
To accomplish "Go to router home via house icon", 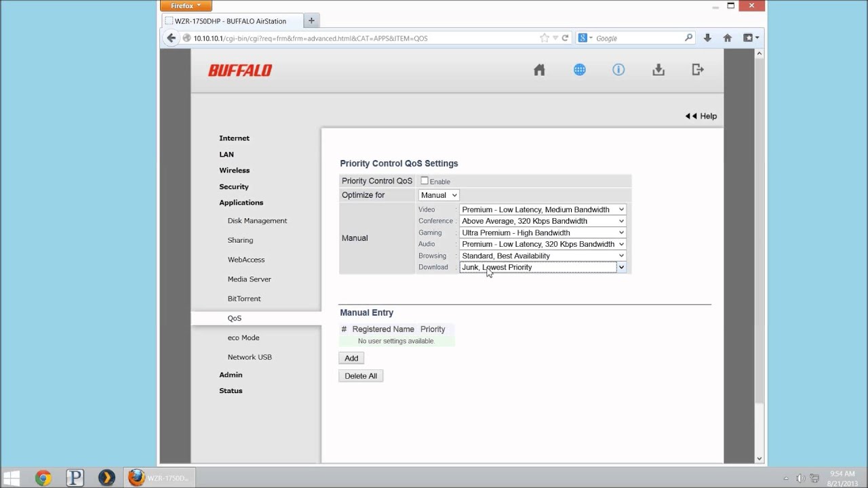I will (x=539, y=70).
